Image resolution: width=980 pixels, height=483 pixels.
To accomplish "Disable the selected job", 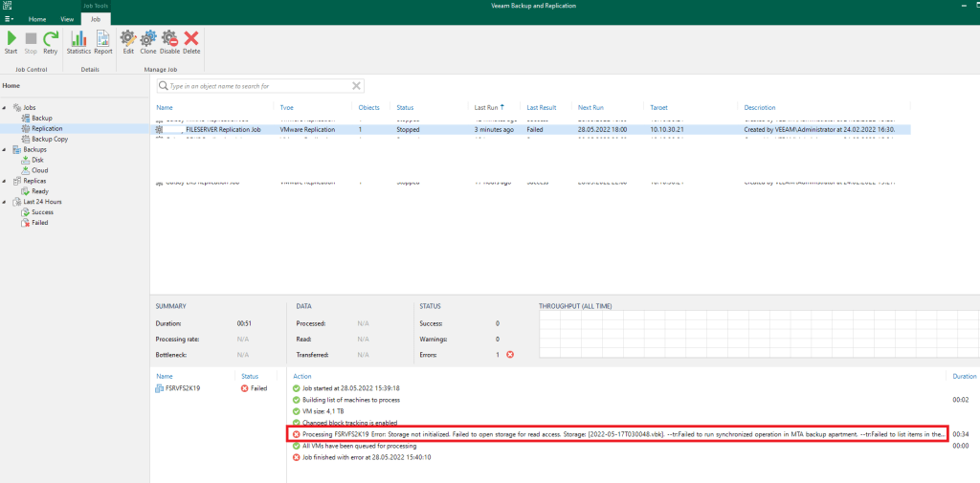I will coord(169,42).
